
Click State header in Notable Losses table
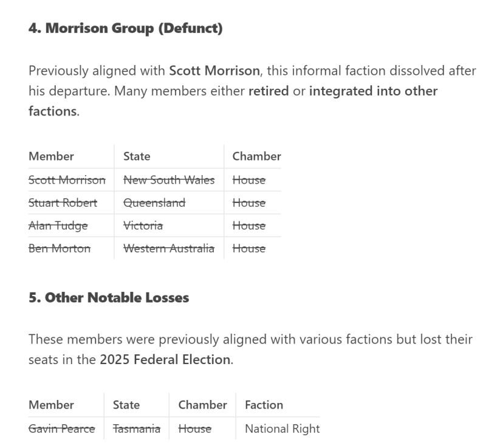pos(126,405)
